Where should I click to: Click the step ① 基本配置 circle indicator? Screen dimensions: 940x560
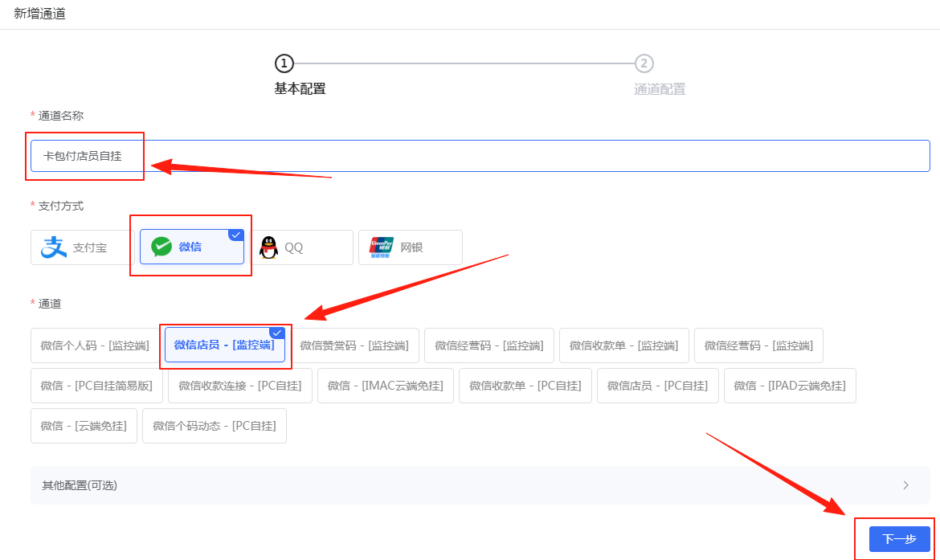(x=284, y=63)
